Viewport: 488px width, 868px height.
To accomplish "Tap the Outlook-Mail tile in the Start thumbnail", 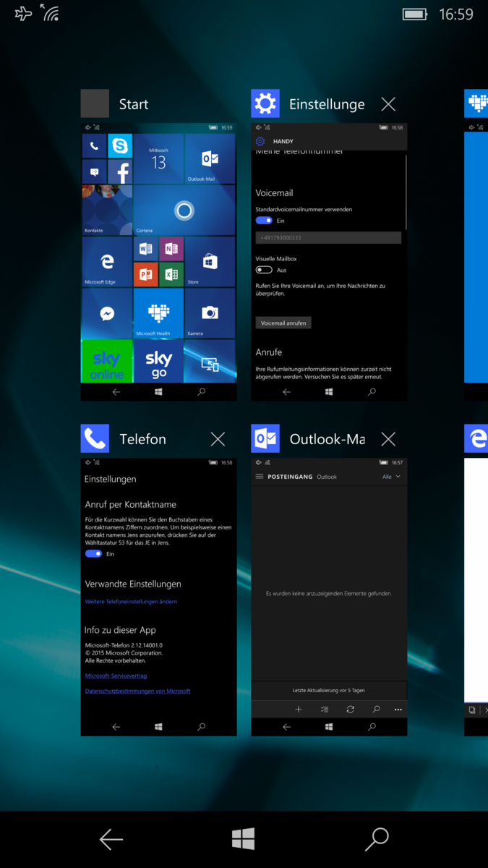I will pyautogui.click(x=210, y=159).
